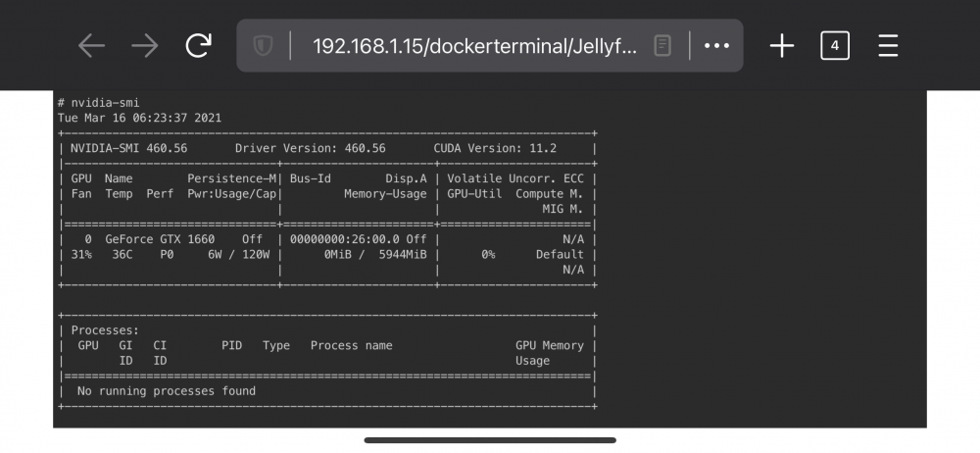This screenshot has height=453, width=980.
Task: Click the 'Process name' column header
Action: [x=351, y=345]
